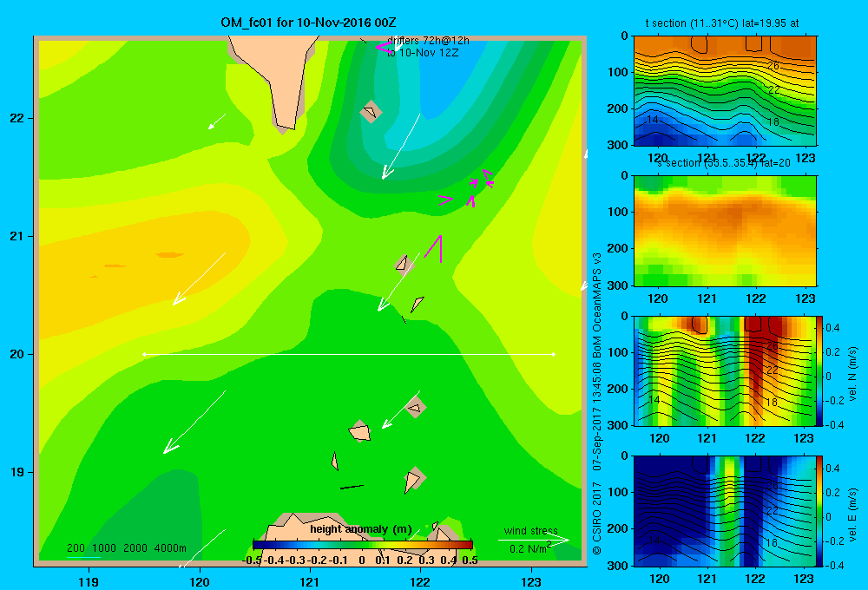
Task: Open the northward velocity section panel
Action: tap(724, 370)
